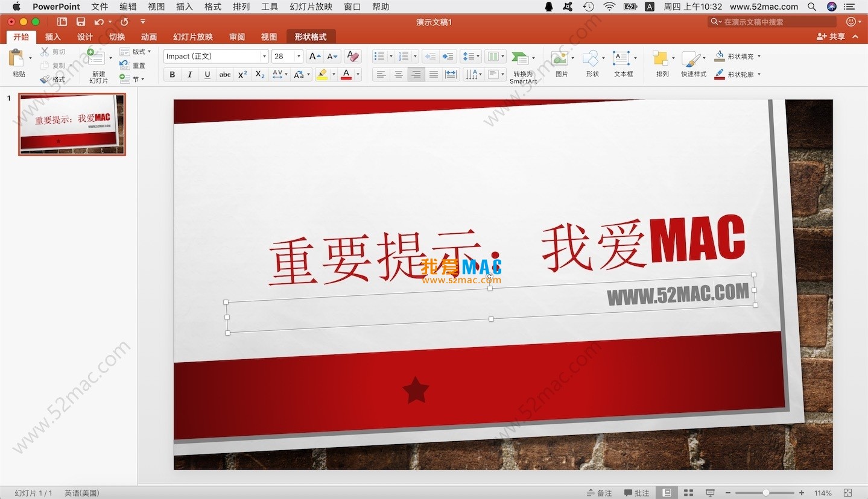Open the Shape Fill (形状填充) dropdown
The image size is (868, 499).
(759, 56)
